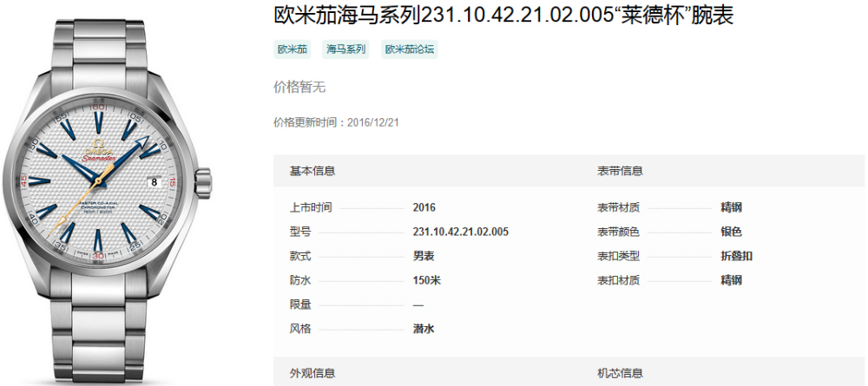Click the 外观信息 section header
Screen dimensions: 868x386
tap(312, 373)
